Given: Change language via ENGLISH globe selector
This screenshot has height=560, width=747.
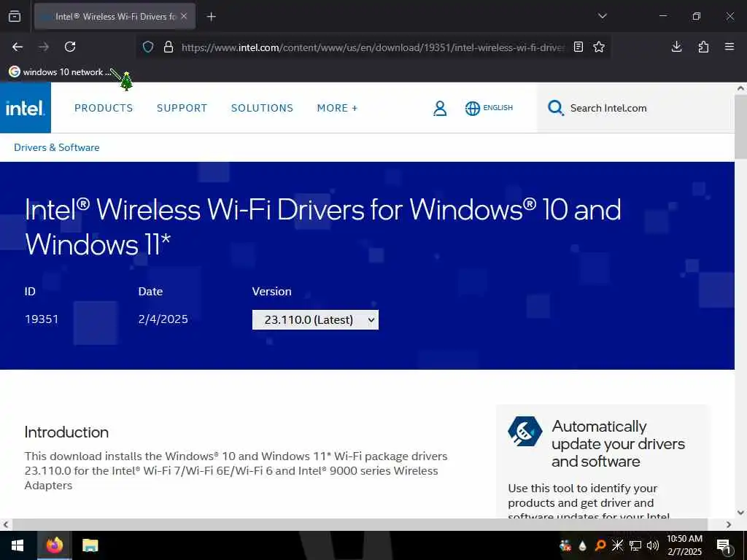Looking at the screenshot, I should tap(489, 108).
